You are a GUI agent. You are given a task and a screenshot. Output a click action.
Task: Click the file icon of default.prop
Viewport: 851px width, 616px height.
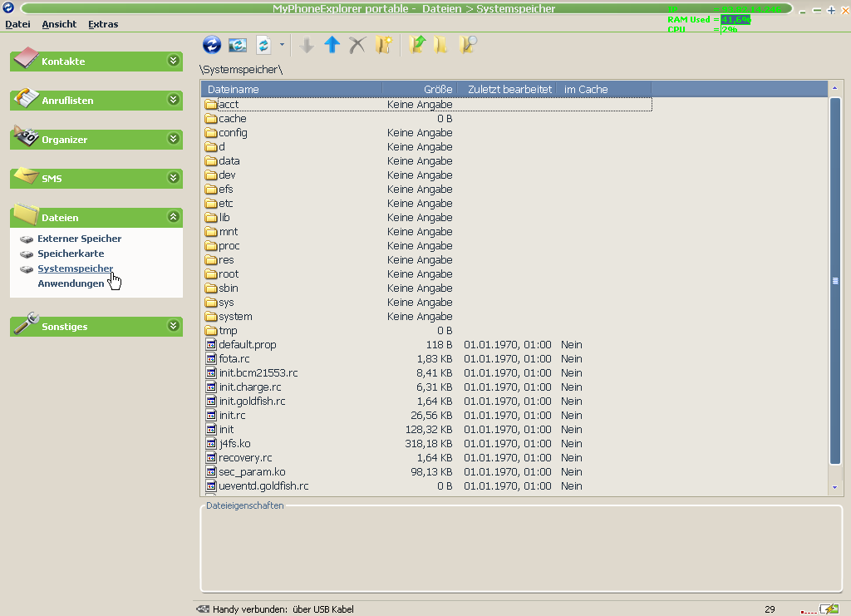[x=211, y=344]
